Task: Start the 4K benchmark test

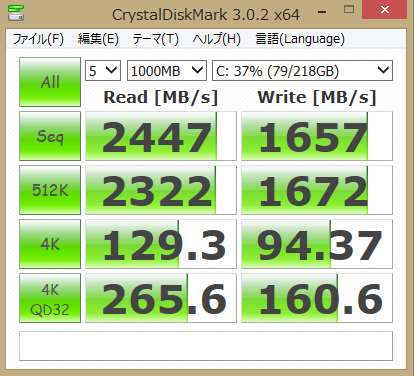Action: point(50,244)
